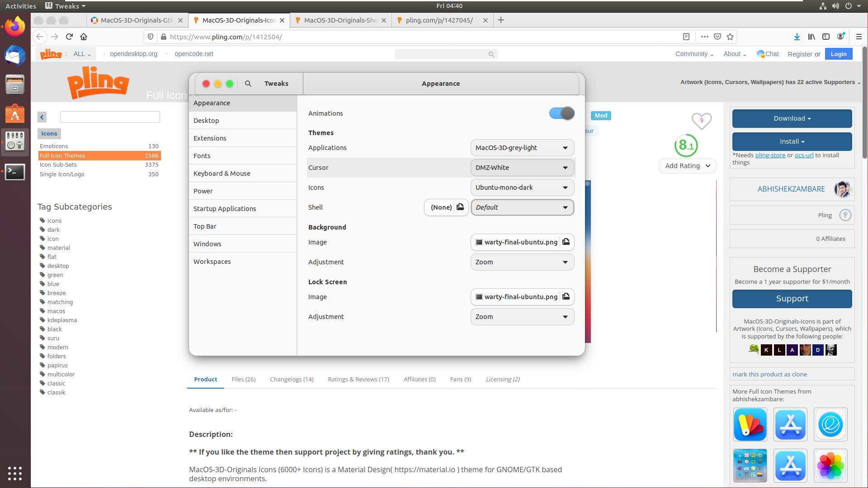
Task: Click the search icon in Tweaks header
Action: pyautogui.click(x=248, y=84)
